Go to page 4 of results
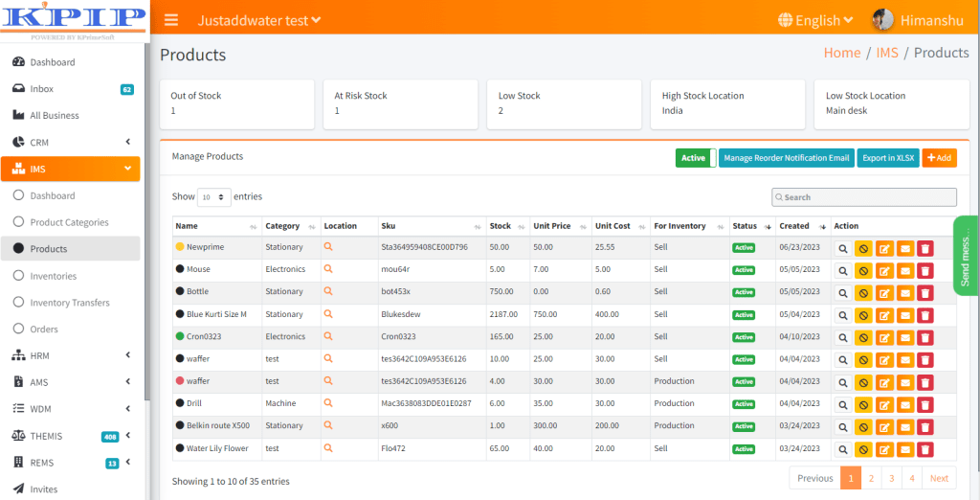Viewport: 980px width, 500px height. coord(912,478)
